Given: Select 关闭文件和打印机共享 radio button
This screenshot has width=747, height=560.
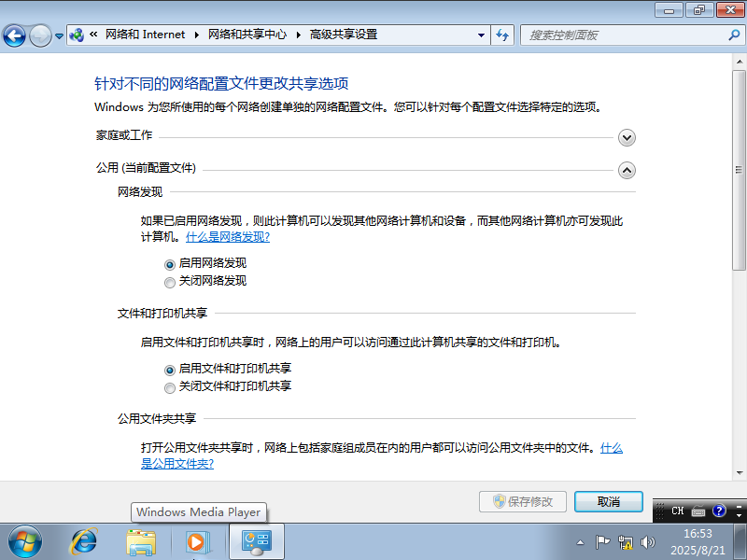Looking at the screenshot, I should (x=170, y=388).
